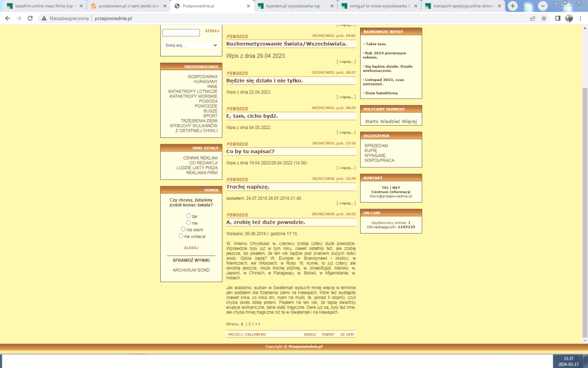Click the browser back arrow
Screen dimensions: 588x368
click(7, 18)
